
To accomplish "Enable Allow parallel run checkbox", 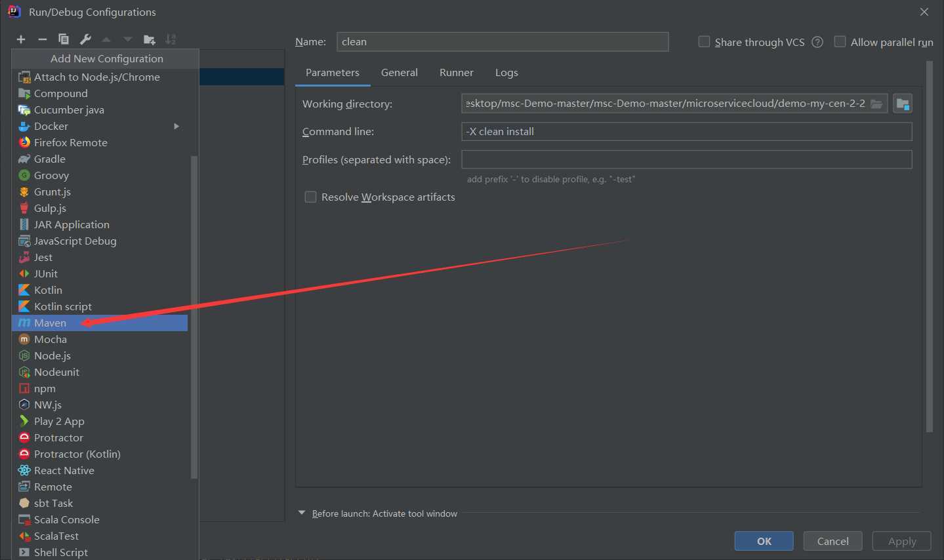I will 840,41.
